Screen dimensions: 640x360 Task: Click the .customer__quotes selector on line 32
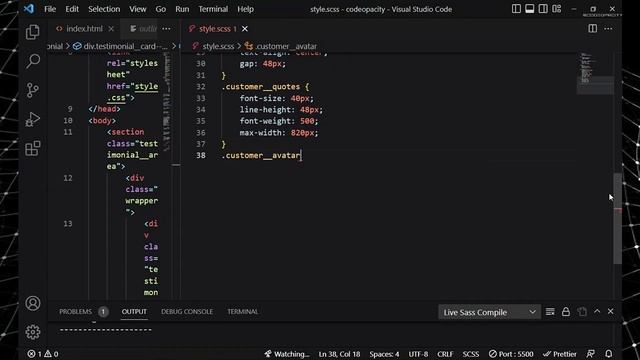[x=261, y=87]
